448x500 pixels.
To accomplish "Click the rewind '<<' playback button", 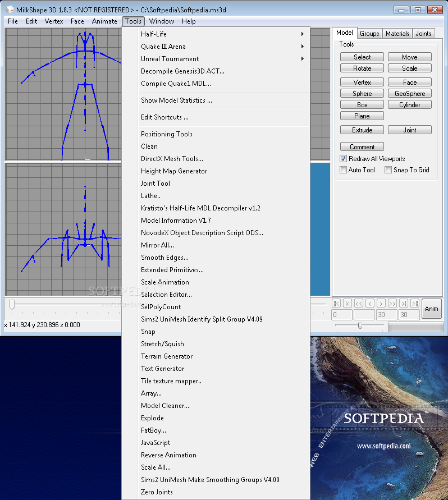I will [x=359, y=303].
